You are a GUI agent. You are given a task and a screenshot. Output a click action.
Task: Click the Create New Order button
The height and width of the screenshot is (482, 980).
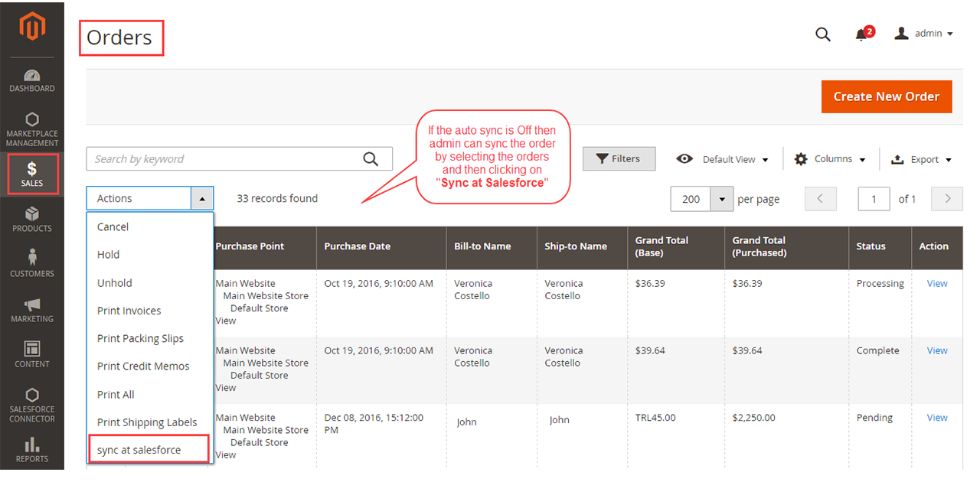(x=886, y=96)
